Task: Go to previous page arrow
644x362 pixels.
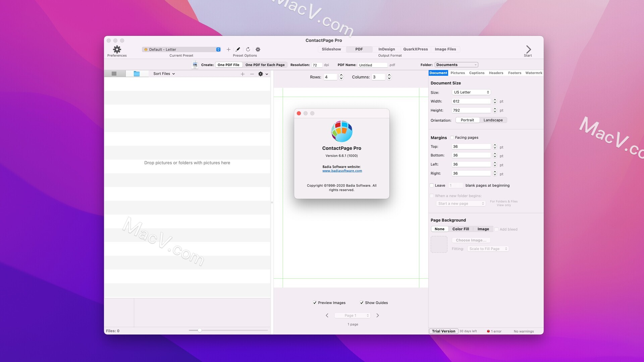Action: pos(327,315)
